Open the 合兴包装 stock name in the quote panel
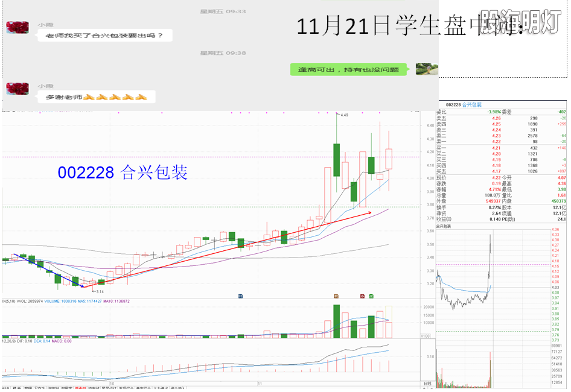571x392 pixels. 472,105
